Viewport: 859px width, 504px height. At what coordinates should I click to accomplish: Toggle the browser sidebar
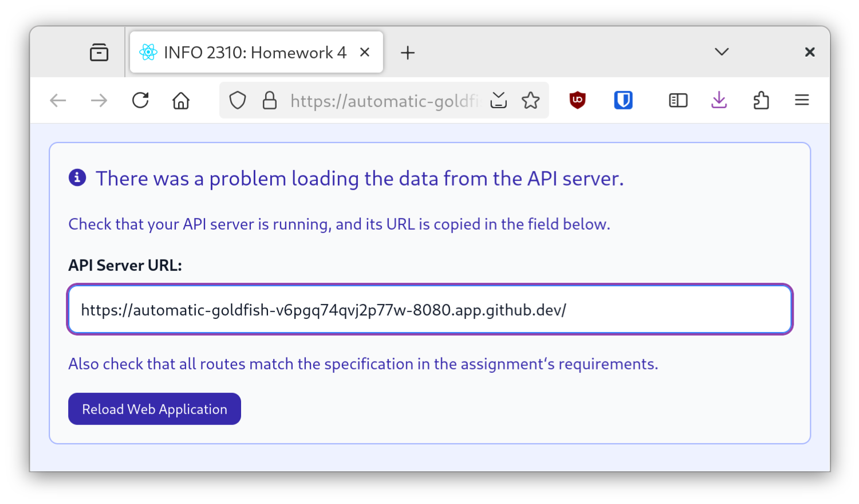tap(677, 100)
